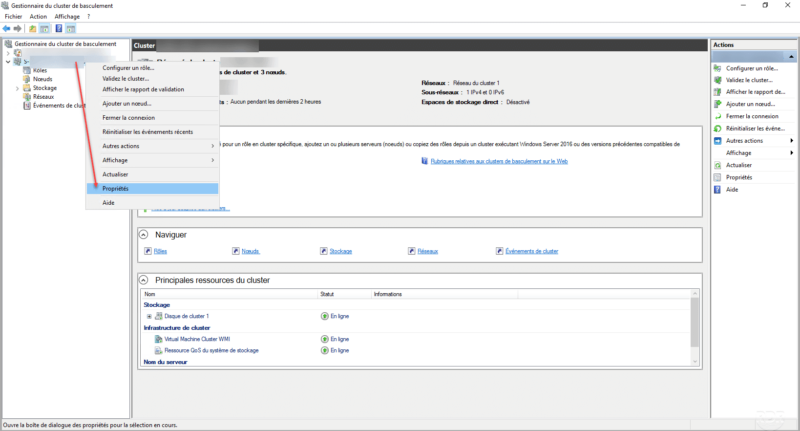Screen dimensions: 800x431
Task: Collapse the Actions pane cluster header
Action: [x=791, y=56]
